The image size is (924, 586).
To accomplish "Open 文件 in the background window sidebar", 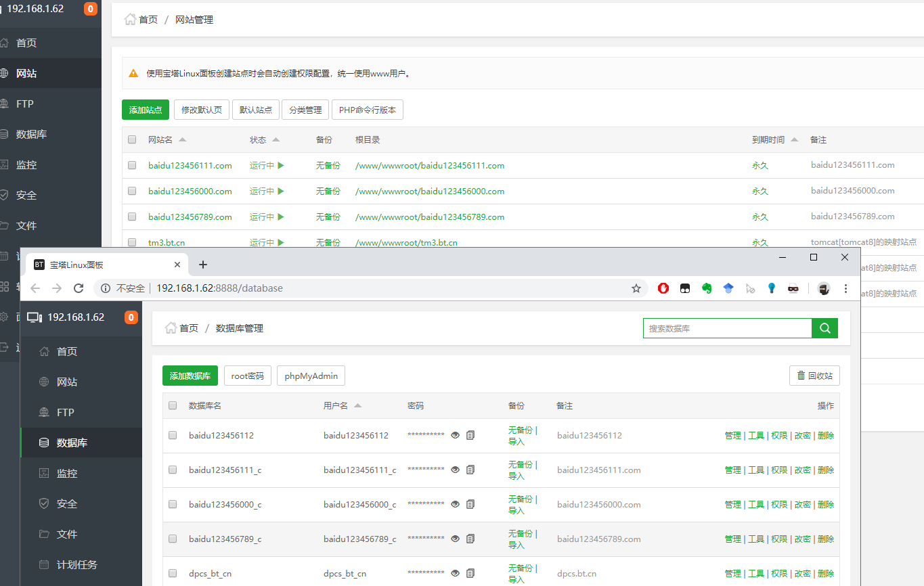I will [x=51, y=225].
